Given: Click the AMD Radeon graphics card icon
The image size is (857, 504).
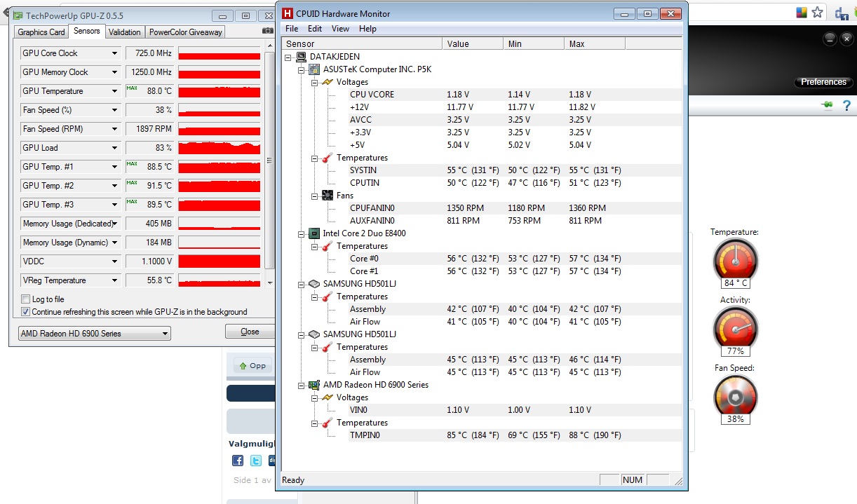Looking at the screenshot, I should (x=315, y=385).
